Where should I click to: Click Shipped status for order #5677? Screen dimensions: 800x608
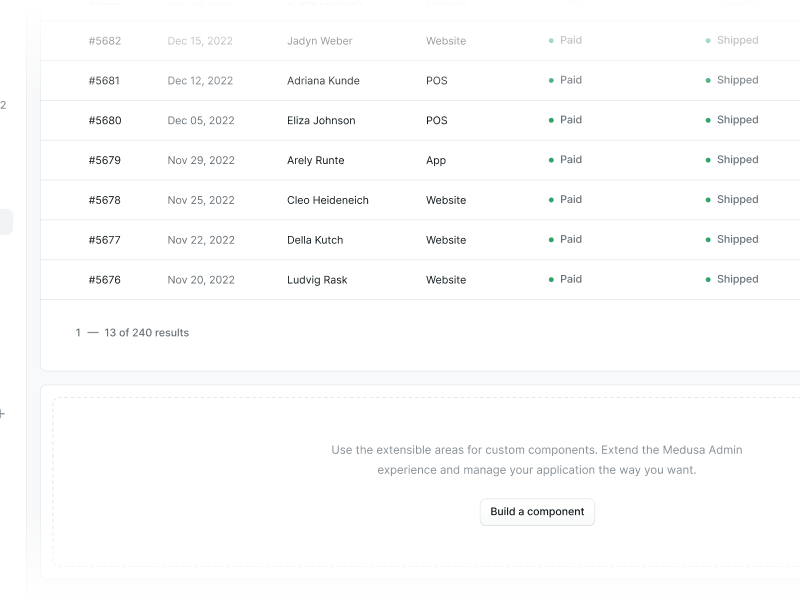[x=732, y=239]
